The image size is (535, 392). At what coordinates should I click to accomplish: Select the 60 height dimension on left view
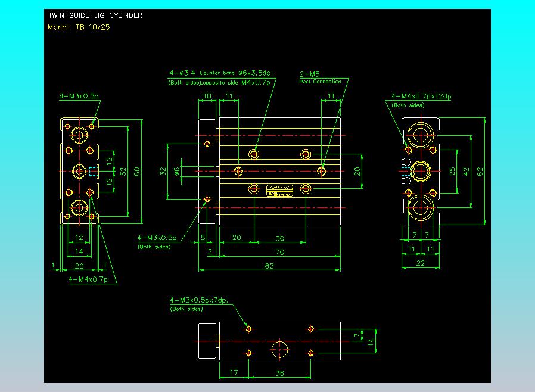[137, 171]
